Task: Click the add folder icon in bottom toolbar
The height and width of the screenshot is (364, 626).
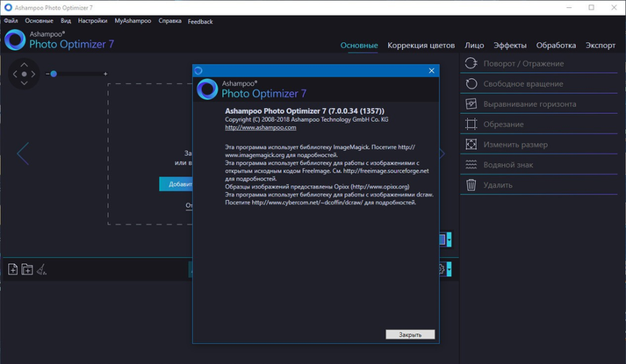Action: point(27,269)
